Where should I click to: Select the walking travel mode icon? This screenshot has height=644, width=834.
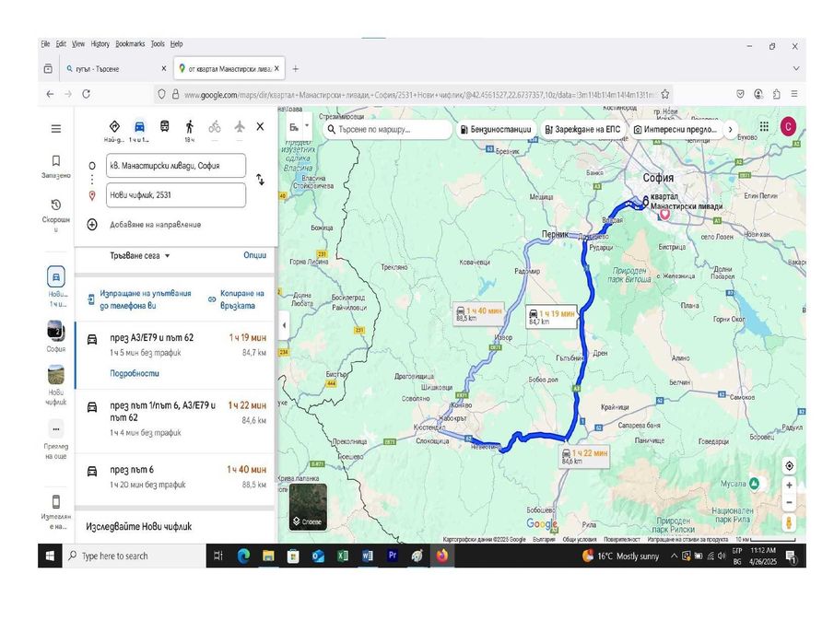tap(189, 126)
